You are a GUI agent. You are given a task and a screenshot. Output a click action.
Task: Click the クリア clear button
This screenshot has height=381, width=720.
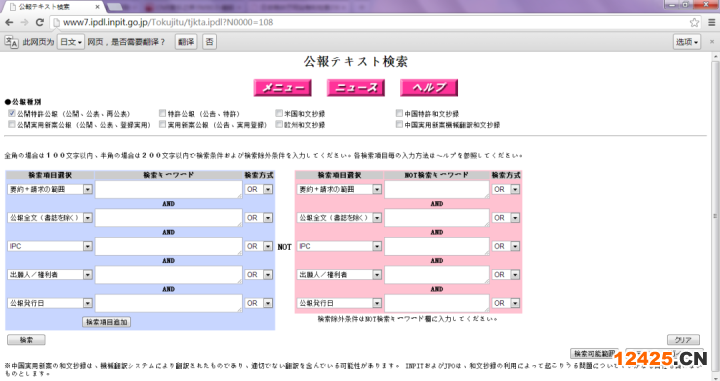pos(683,340)
